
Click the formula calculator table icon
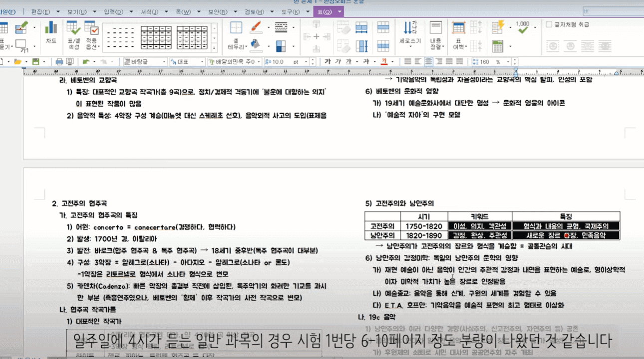pos(498,46)
